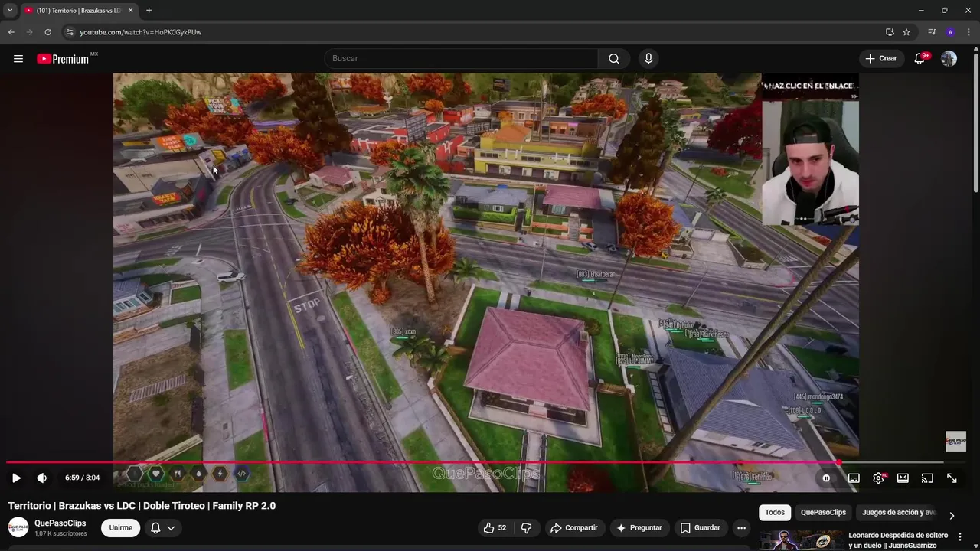
Task: View site information icon in address bar
Action: click(x=70, y=32)
